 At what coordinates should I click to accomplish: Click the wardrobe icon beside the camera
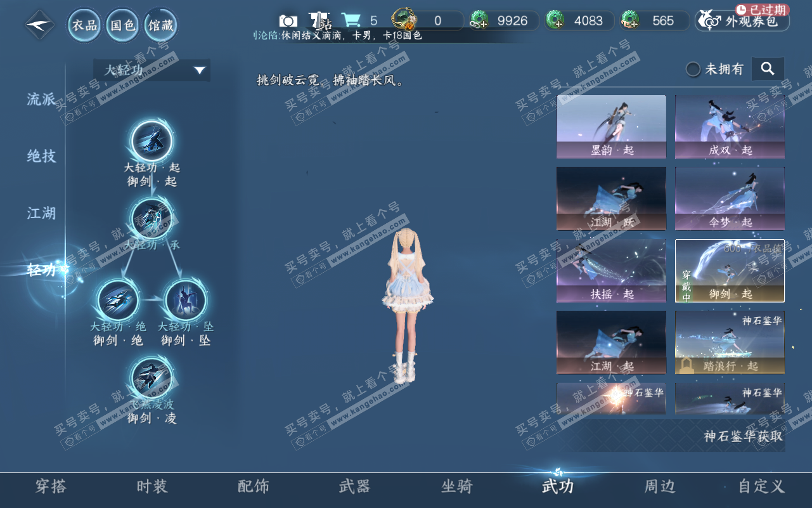coord(319,20)
